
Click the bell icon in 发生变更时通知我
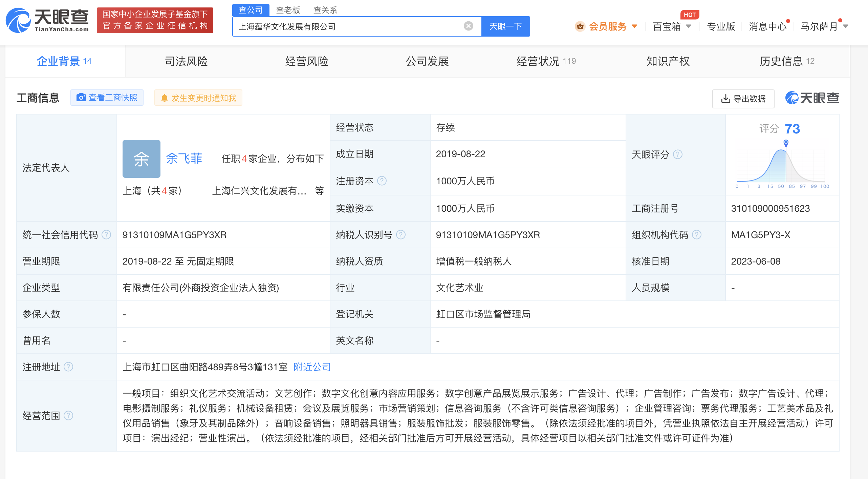(164, 98)
